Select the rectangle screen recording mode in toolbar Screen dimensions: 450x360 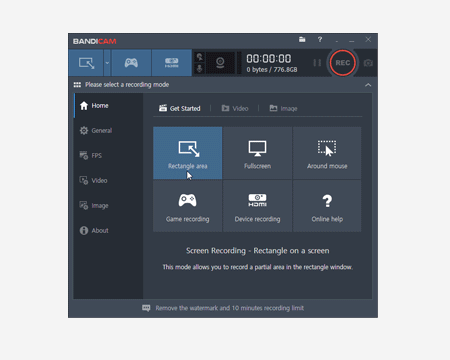(x=86, y=63)
